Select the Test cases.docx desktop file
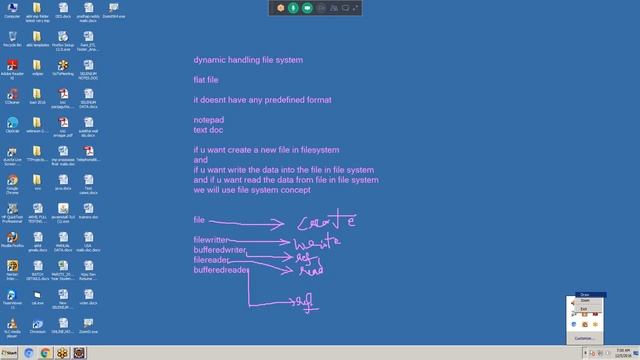 (x=88, y=184)
